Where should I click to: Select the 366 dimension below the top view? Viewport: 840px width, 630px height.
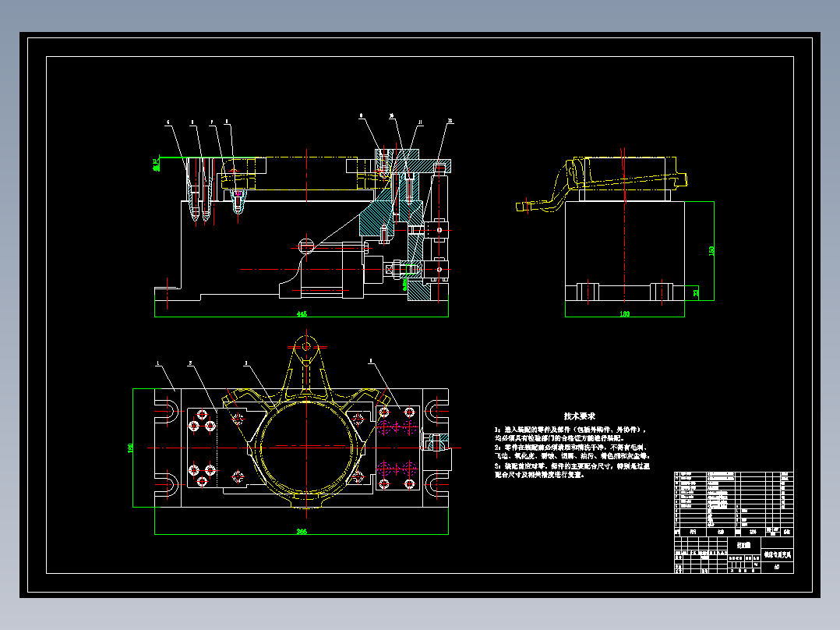coord(302,531)
